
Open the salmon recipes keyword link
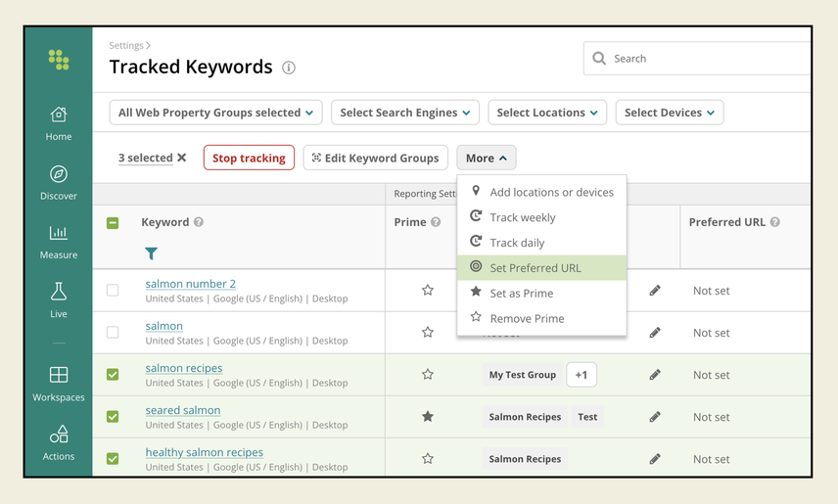tap(184, 368)
